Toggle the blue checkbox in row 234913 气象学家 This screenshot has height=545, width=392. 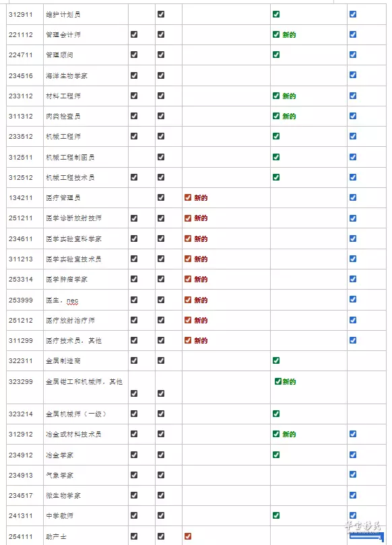point(353,474)
